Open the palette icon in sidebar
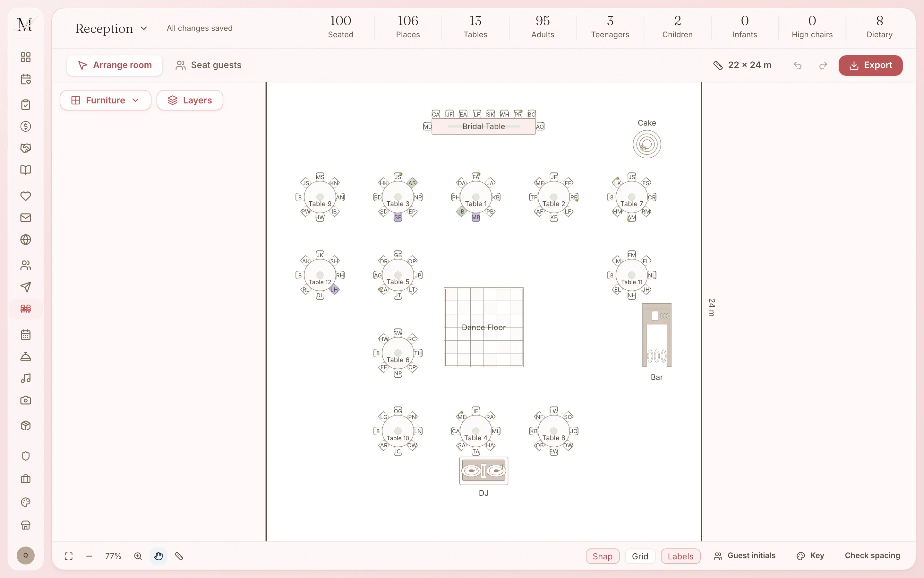 [x=26, y=502]
